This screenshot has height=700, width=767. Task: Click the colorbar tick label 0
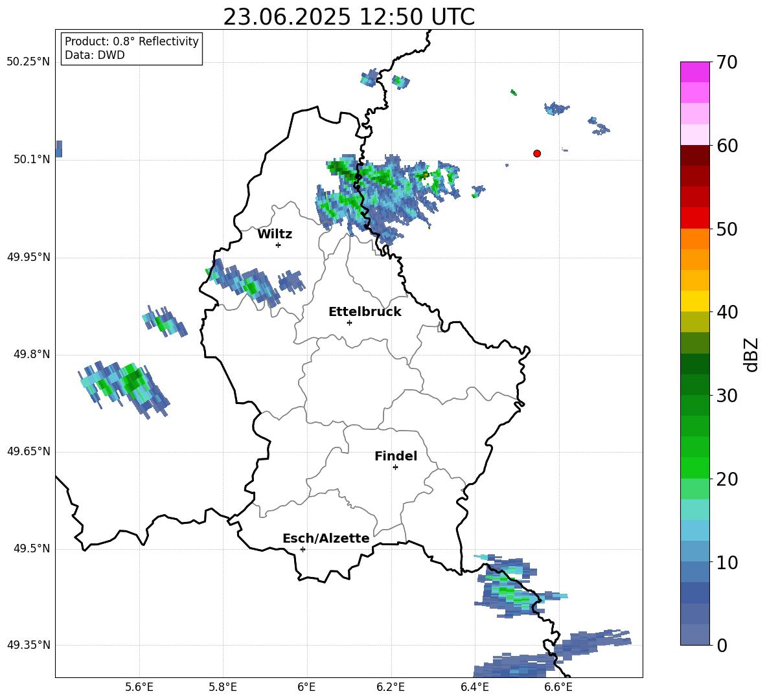(x=722, y=645)
